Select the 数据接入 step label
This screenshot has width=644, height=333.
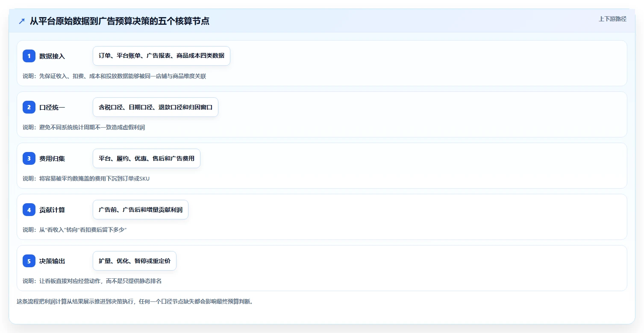tap(52, 56)
